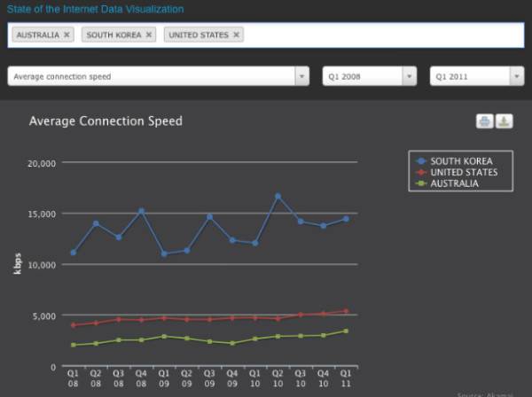The width and height of the screenshot is (532, 397).
Task: Toggle SOUTH KOREA series in legend
Action: (455, 161)
